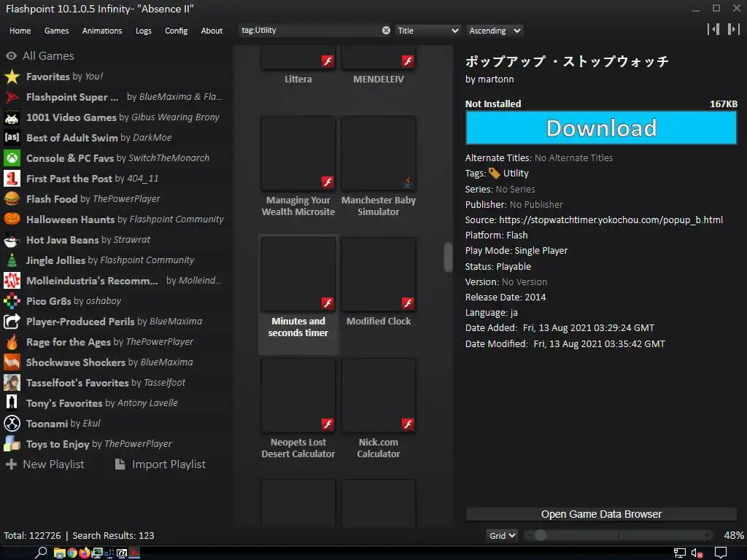Select the Manchester Baby Simulator thumbnail
747x560 pixels.
click(379, 153)
